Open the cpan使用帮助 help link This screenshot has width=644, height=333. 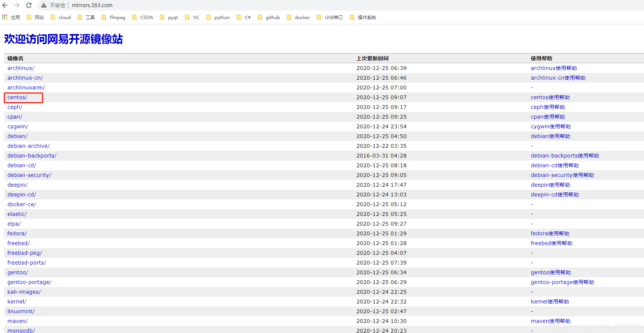[548, 117]
